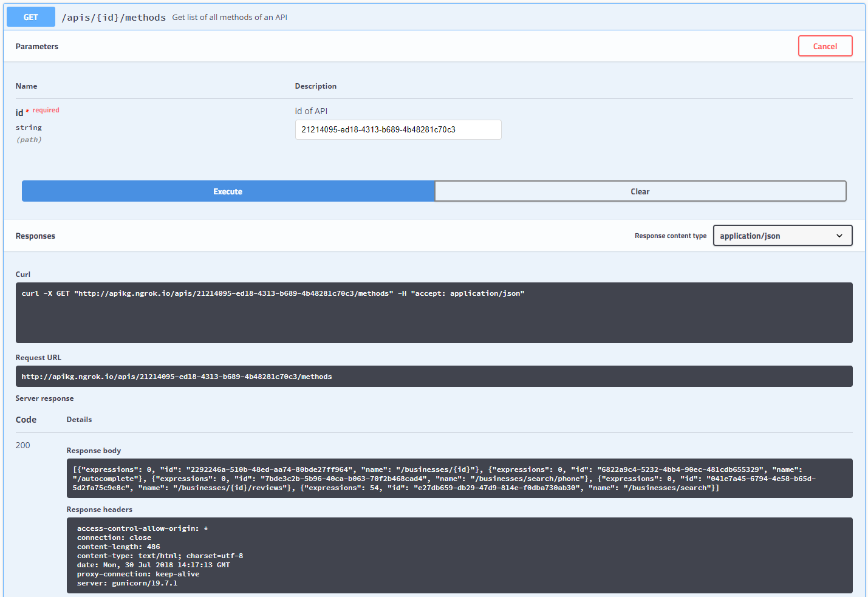The width and height of the screenshot is (868, 597).
Task: Run the request with Execute button
Action: pyautogui.click(x=228, y=191)
